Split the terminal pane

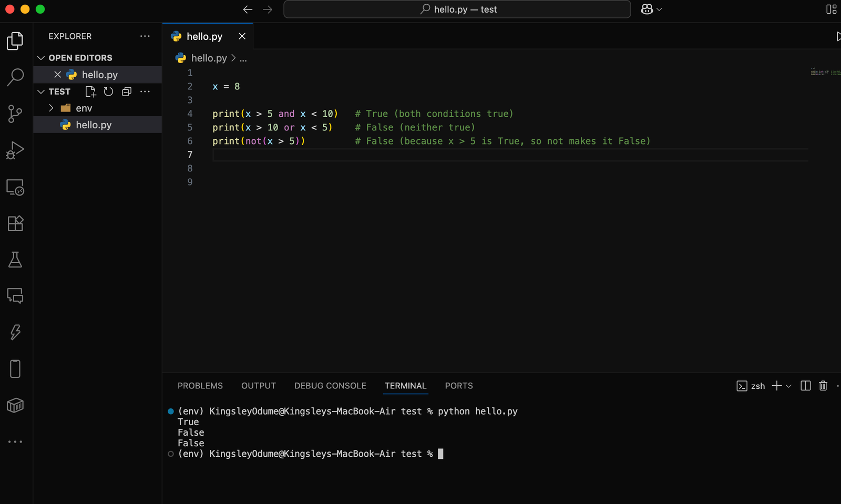click(x=805, y=385)
